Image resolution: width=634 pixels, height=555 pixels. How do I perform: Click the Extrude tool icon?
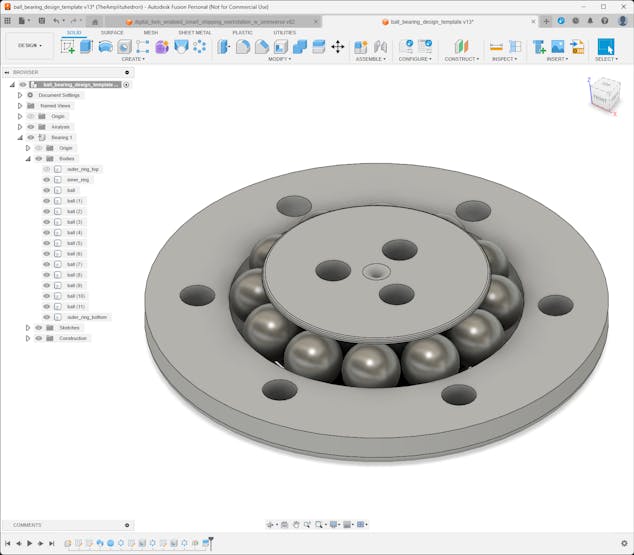86,46
